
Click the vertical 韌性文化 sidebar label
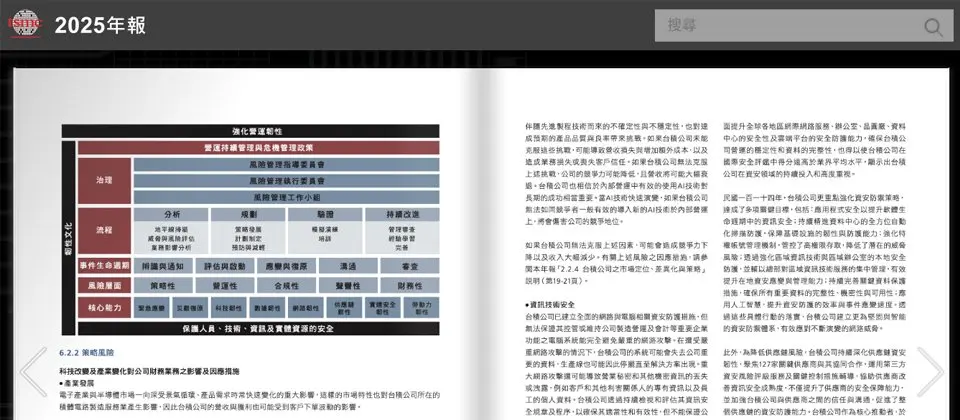[x=69, y=238]
